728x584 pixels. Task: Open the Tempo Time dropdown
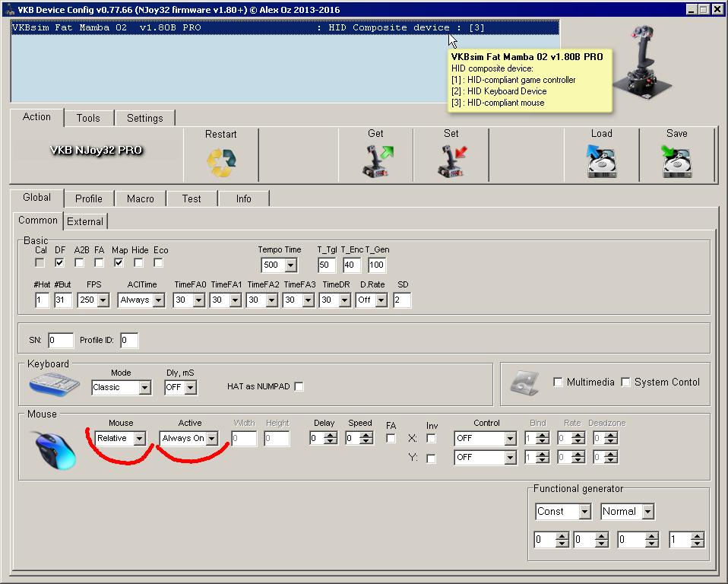tap(291, 265)
